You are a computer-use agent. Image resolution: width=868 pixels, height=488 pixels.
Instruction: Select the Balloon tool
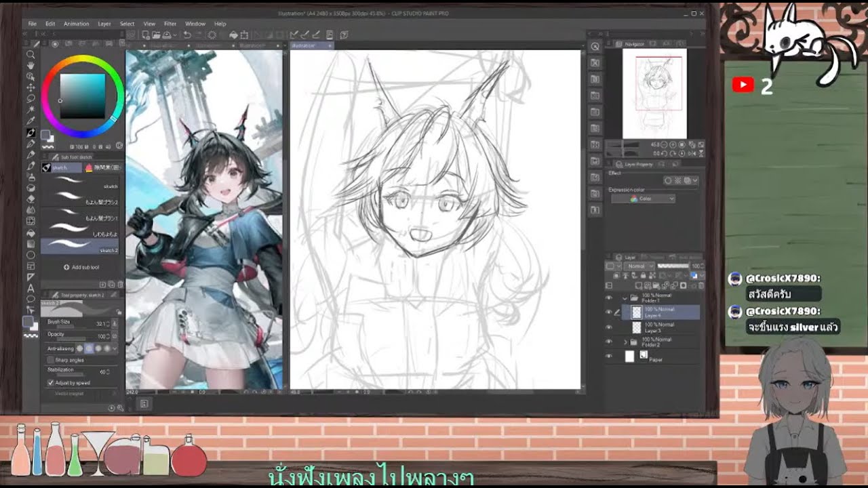click(31, 299)
